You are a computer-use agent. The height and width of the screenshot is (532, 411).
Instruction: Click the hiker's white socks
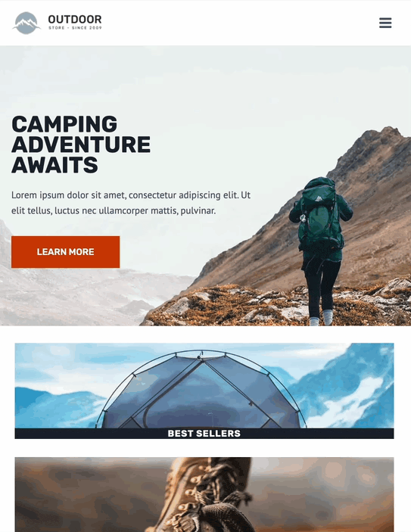(x=321, y=319)
